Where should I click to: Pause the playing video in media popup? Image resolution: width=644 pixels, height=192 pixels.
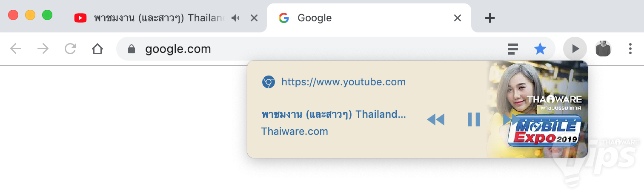473,119
